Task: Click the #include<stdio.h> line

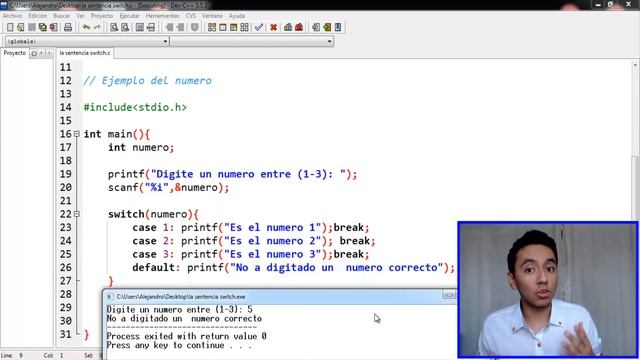Action: click(x=135, y=107)
